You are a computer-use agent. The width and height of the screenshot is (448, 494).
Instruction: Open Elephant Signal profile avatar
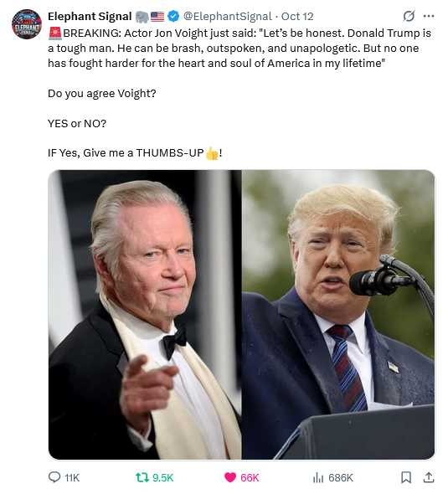[x=27, y=24]
